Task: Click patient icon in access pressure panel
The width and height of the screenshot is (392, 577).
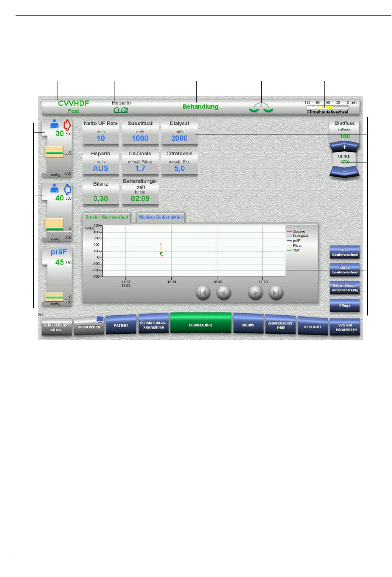Action: pyautogui.click(x=55, y=124)
